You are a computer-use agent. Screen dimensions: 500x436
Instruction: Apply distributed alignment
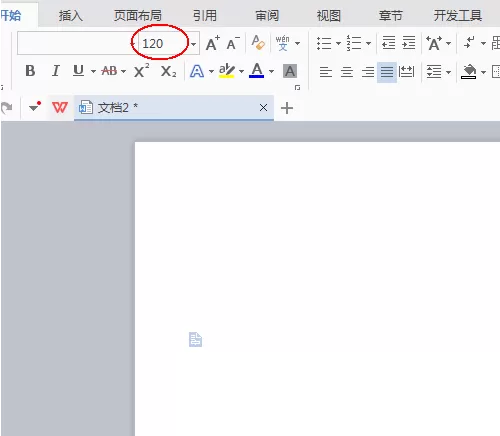pos(406,72)
